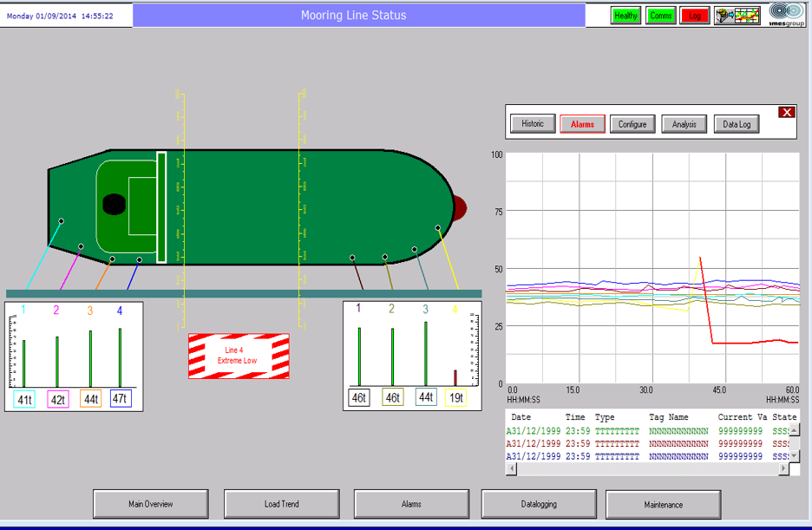This screenshot has height=530, width=812.
Task: Open the bottom Alarms screen button
Action: pyautogui.click(x=412, y=504)
